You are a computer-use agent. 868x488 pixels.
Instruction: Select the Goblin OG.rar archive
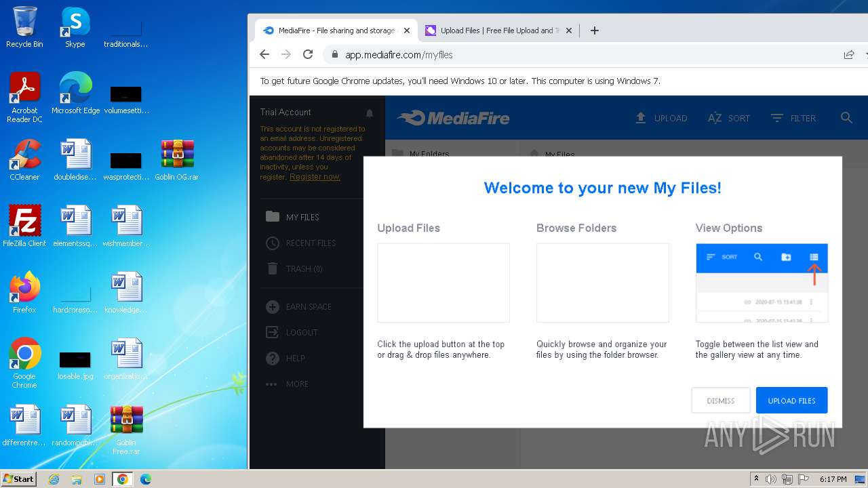point(177,160)
